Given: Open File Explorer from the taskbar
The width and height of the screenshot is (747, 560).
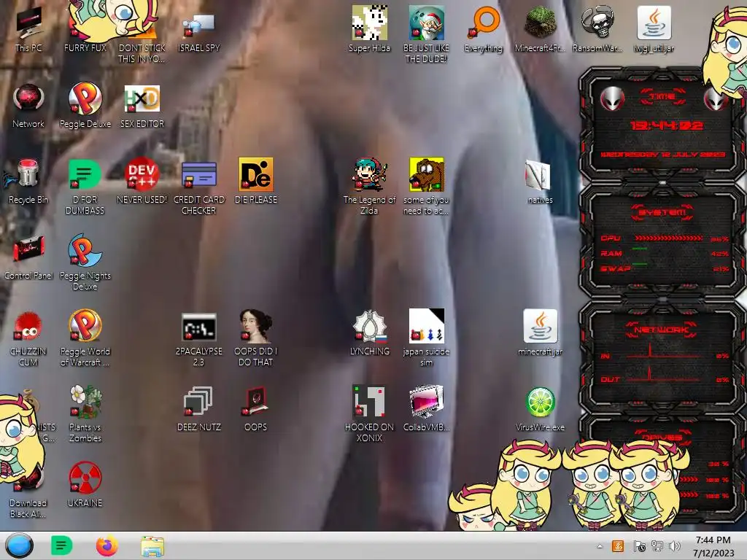Looking at the screenshot, I should point(152,546).
